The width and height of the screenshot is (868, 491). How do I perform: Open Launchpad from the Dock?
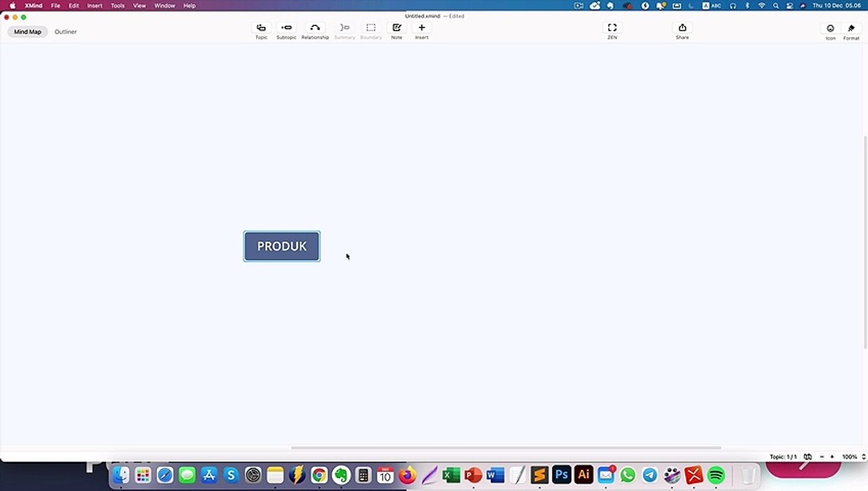tap(143, 475)
